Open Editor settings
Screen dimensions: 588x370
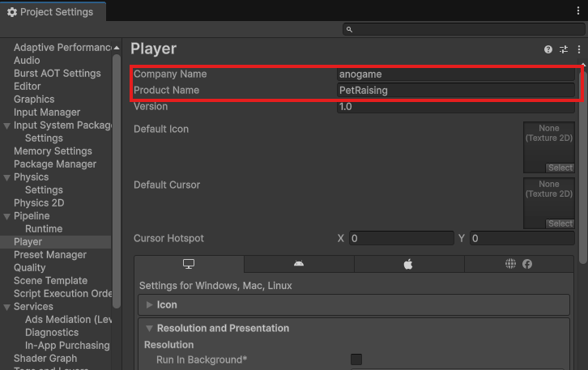(27, 86)
